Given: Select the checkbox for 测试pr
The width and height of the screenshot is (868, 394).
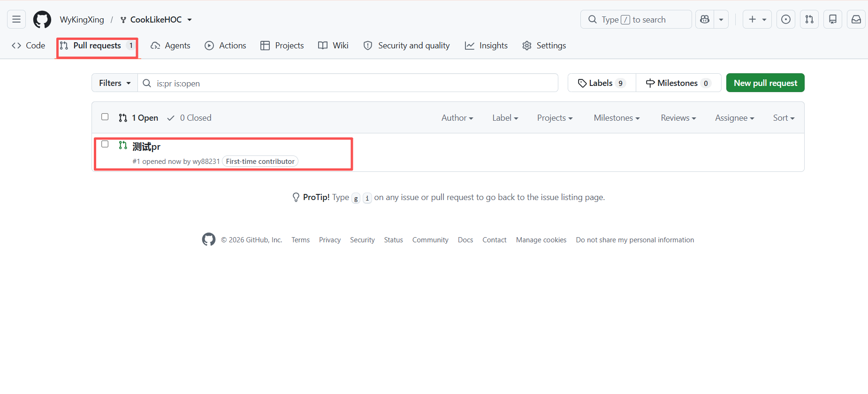Looking at the screenshot, I should (105, 144).
